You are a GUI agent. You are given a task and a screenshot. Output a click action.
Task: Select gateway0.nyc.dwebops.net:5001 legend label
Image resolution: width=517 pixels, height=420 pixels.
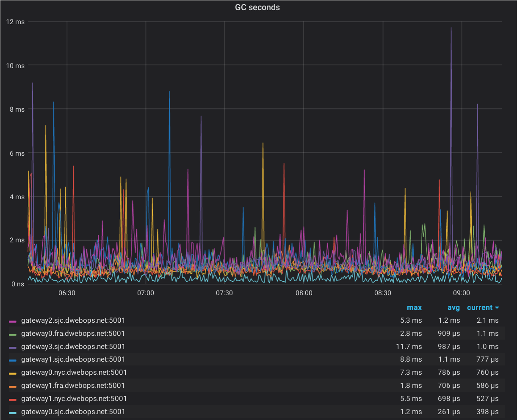coord(74,373)
